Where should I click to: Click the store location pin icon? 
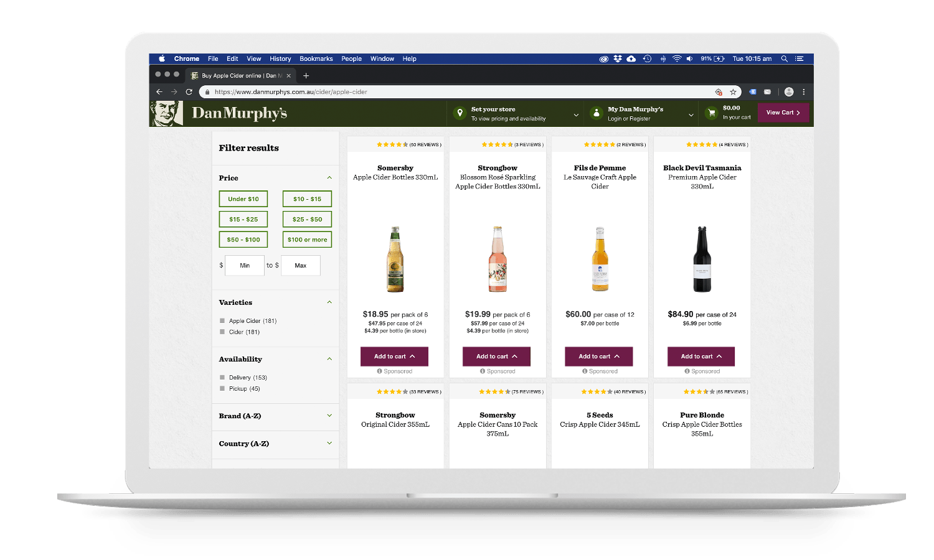point(460,113)
